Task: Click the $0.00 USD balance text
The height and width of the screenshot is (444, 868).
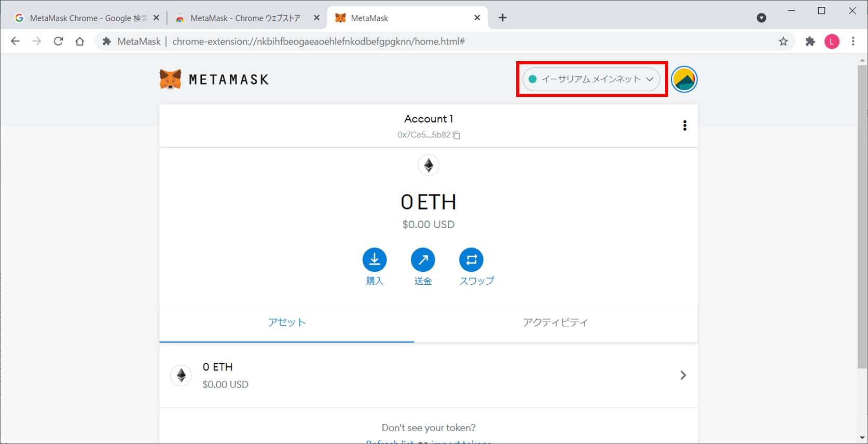Action: tap(429, 225)
